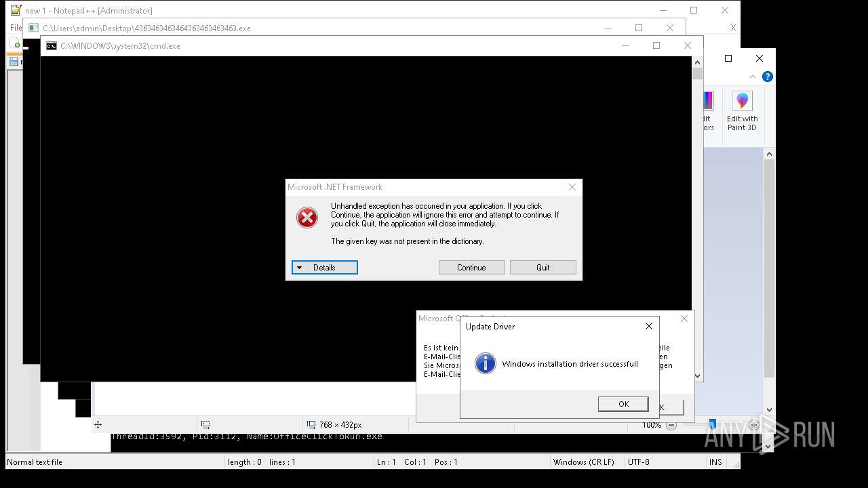
Task: Click 'Ln : 1 Col : 1 Pos : 1' status text
Action: pos(417,462)
